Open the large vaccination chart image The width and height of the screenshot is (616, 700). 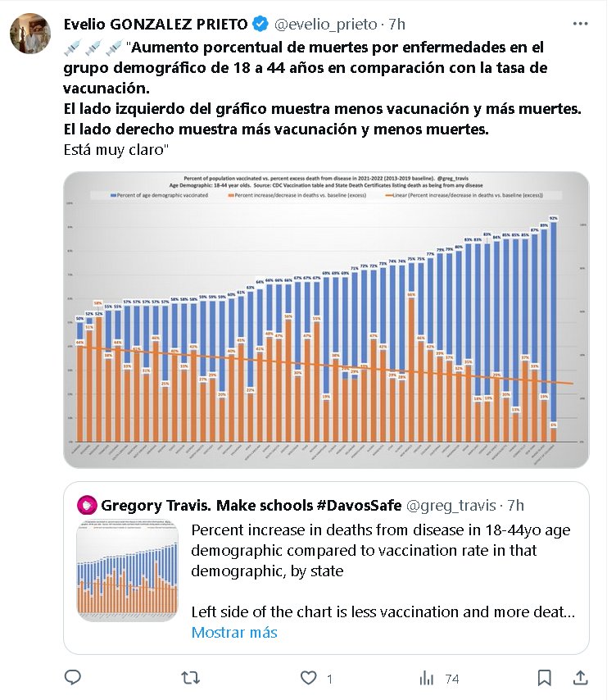click(326, 320)
